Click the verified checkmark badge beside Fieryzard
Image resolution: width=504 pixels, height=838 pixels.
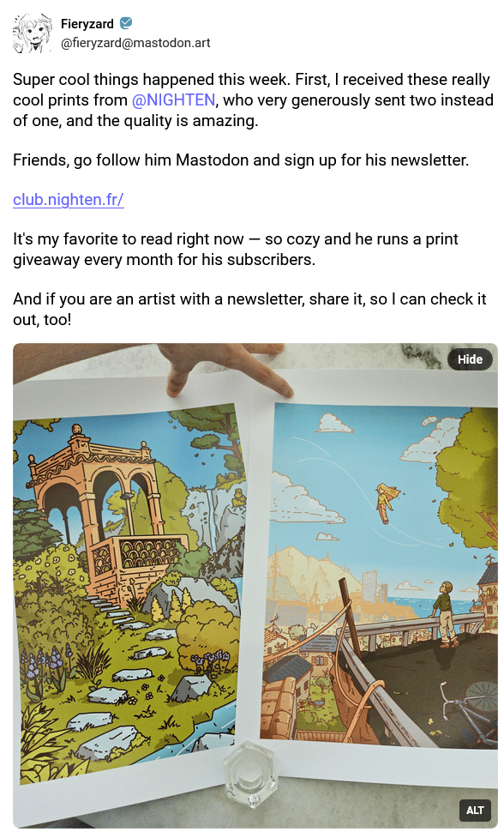pyautogui.click(x=126, y=23)
